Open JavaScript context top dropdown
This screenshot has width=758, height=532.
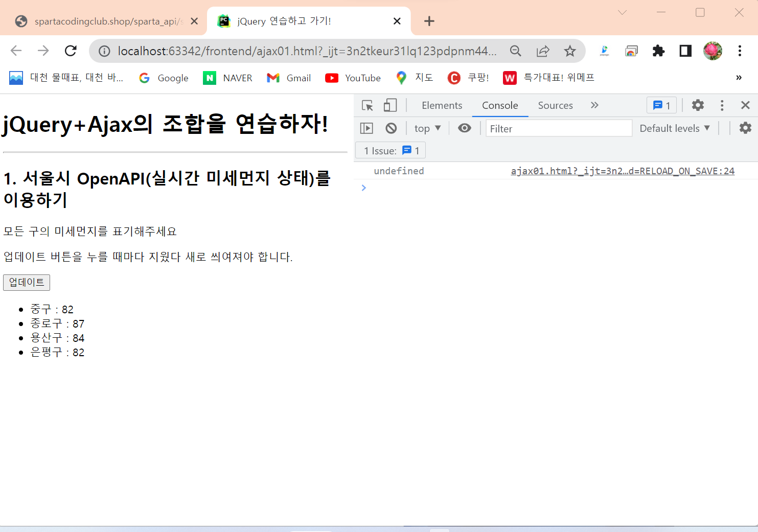[427, 128]
